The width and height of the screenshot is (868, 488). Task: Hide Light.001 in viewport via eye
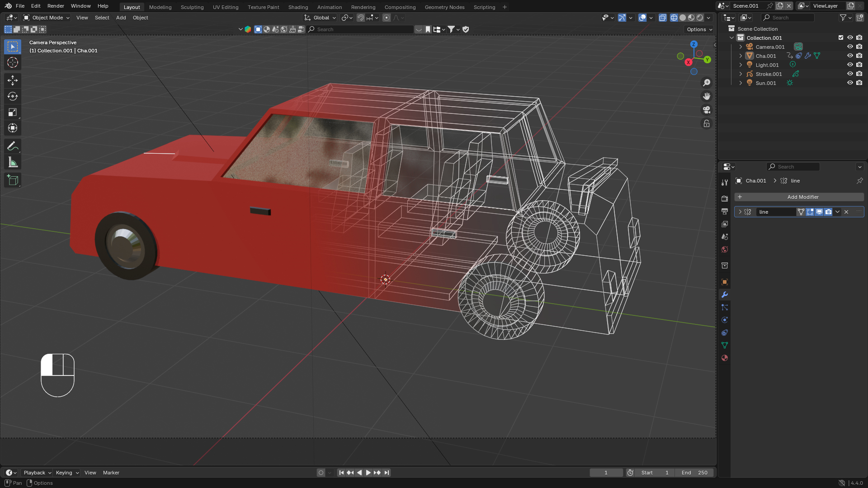[850, 65]
